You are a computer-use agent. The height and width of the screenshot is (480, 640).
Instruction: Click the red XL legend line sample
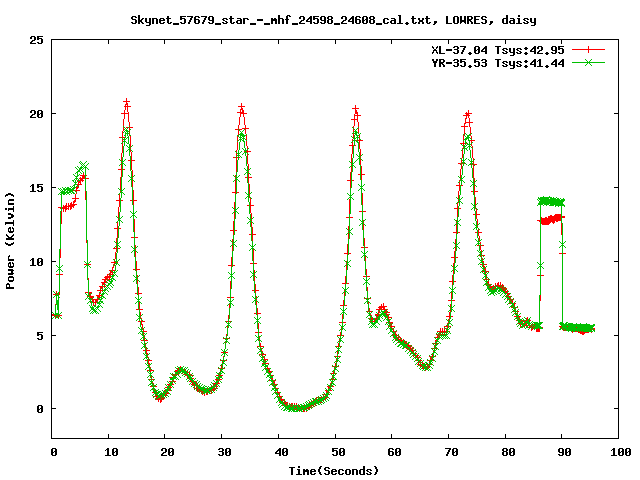tap(588, 50)
